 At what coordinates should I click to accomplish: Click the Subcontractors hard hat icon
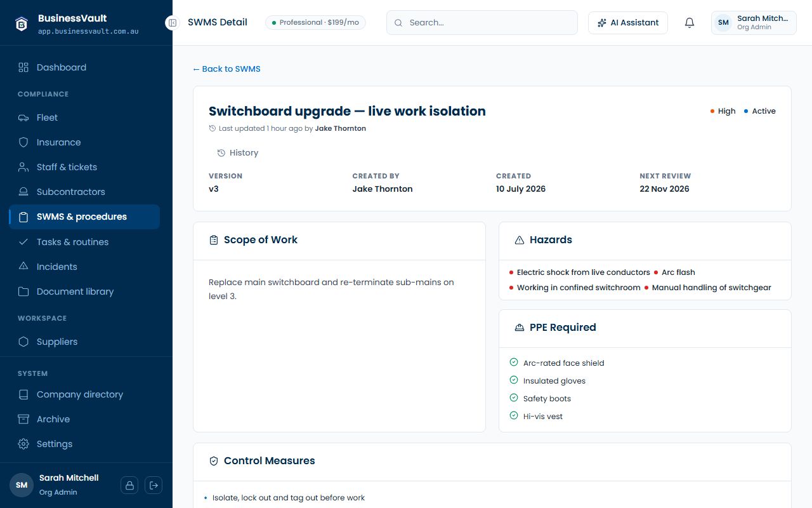pos(23,192)
